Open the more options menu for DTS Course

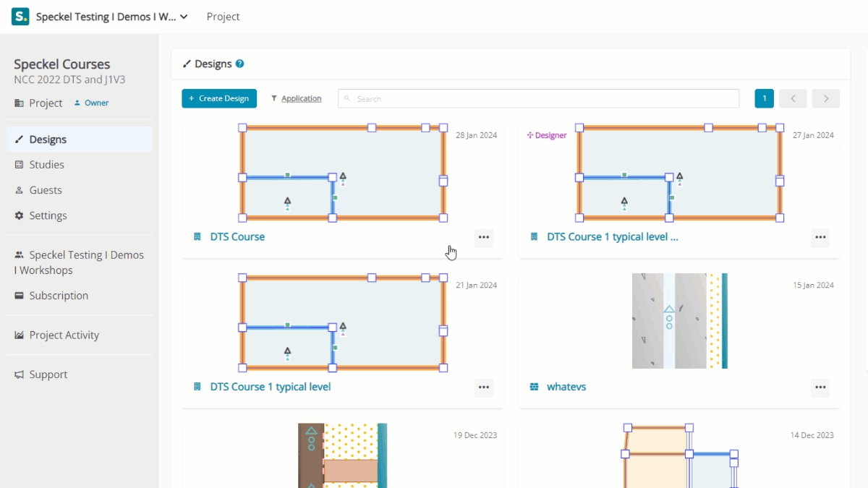click(484, 237)
